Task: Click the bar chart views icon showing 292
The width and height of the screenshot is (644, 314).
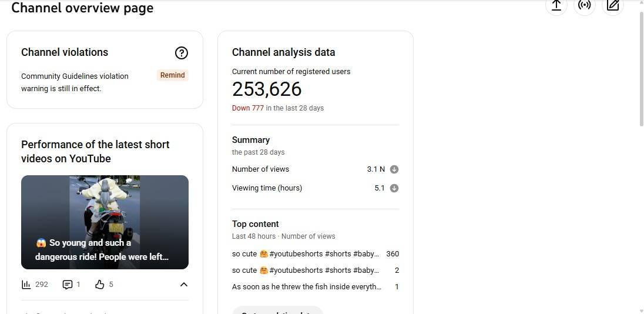Action: click(26, 285)
